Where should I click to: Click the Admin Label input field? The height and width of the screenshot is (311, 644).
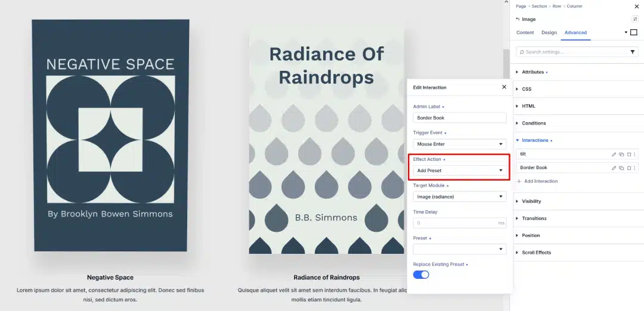pyautogui.click(x=460, y=118)
